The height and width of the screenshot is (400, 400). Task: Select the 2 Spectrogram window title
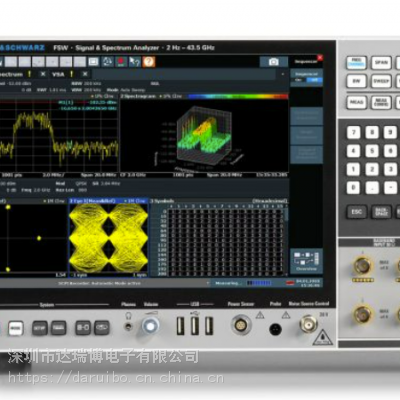coord(138,96)
